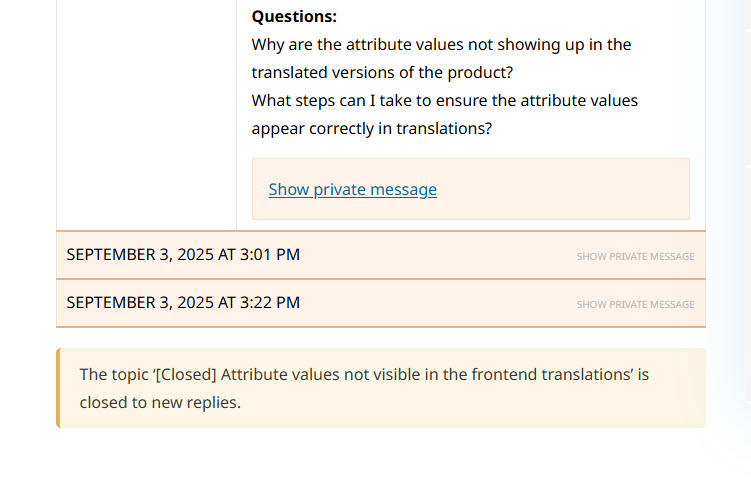751x504 pixels.
Task: Toggle private message for the 3:22 PM reply
Action: pos(635,304)
